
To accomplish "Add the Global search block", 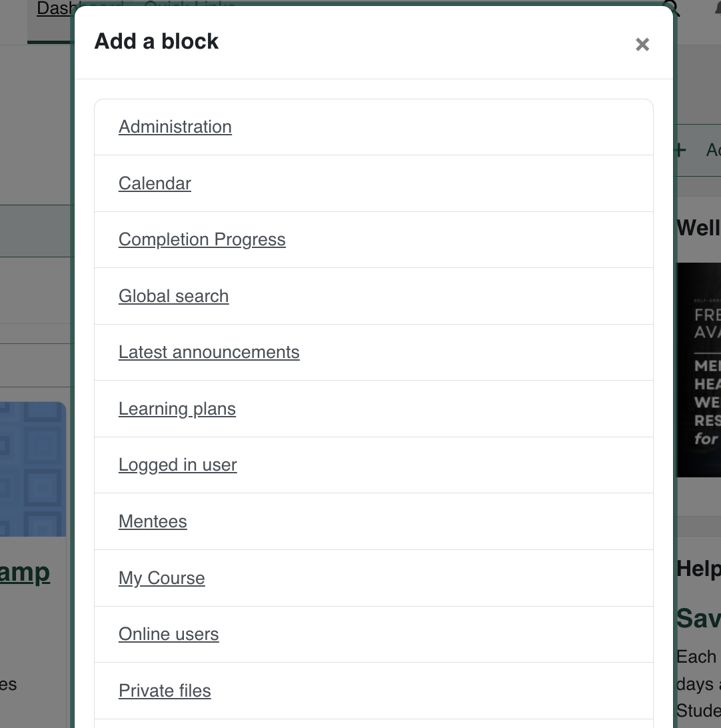I will (x=173, y=296).
